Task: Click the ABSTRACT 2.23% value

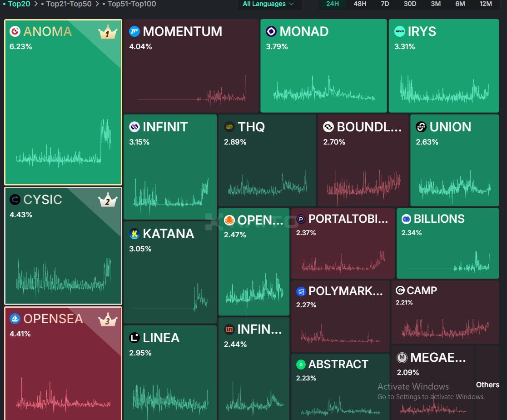Action: [306, 378]
